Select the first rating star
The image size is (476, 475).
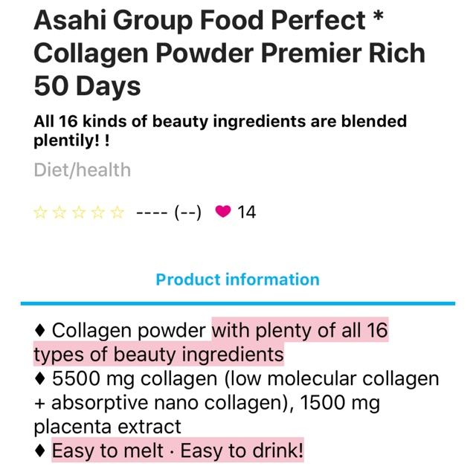pyautogui.click(x=40, y=212)
